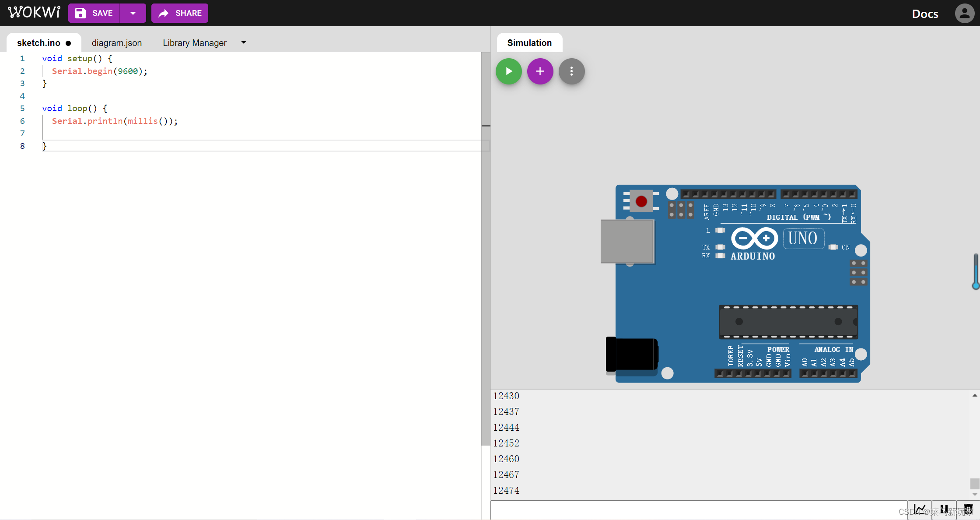Click the TX LED indicator

coord(720,247)
